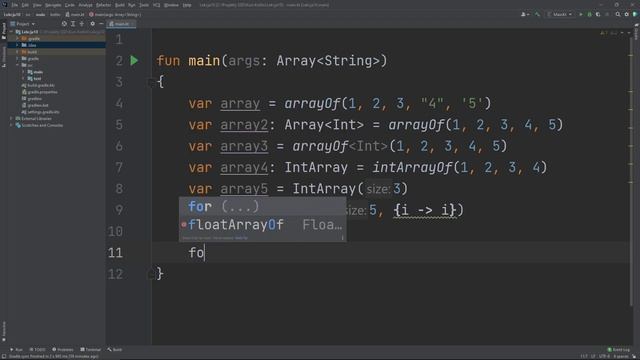The image size is (640, 360).
Task: Click the user account icon in toolbar
Action: pos(525,14)
